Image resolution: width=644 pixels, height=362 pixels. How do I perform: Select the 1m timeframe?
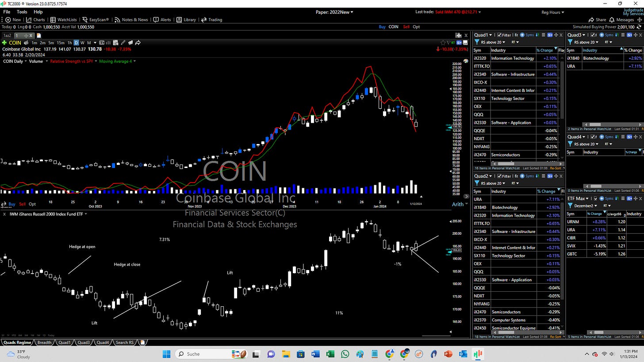point(34,43)
